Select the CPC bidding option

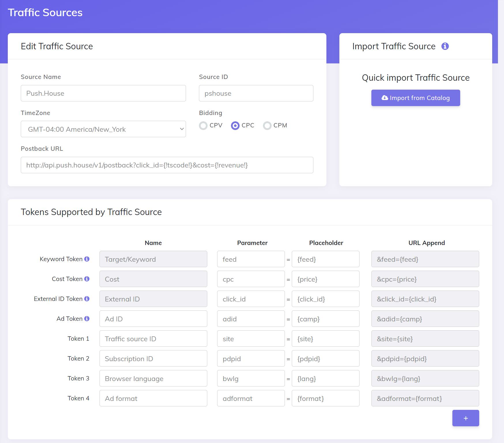(x=235, y=126)
